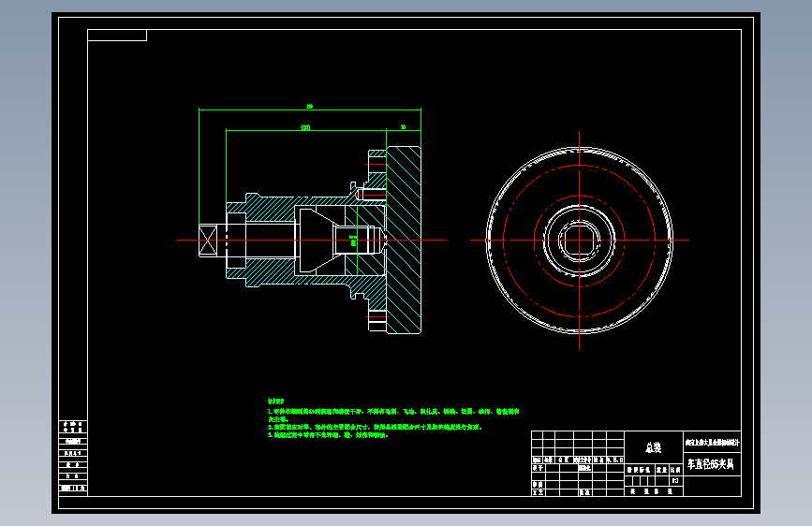Select the short dimension above the flange plate

click(x=403, y=127)
